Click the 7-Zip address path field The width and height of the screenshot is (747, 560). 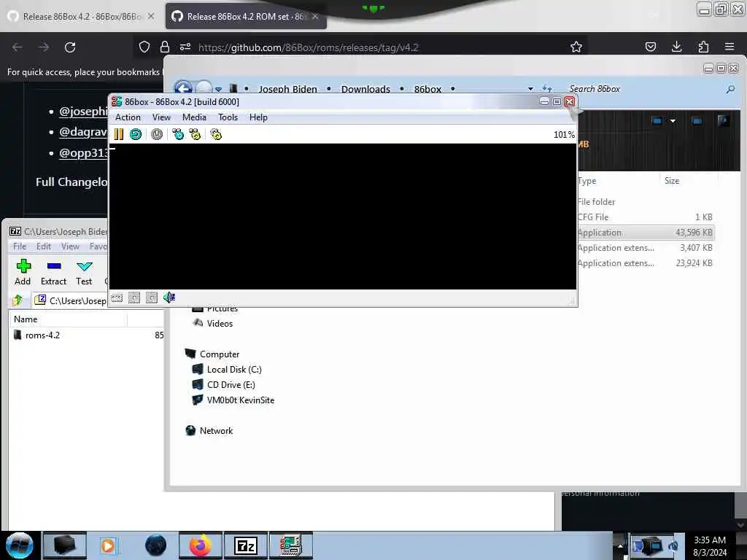pos(71,300)
